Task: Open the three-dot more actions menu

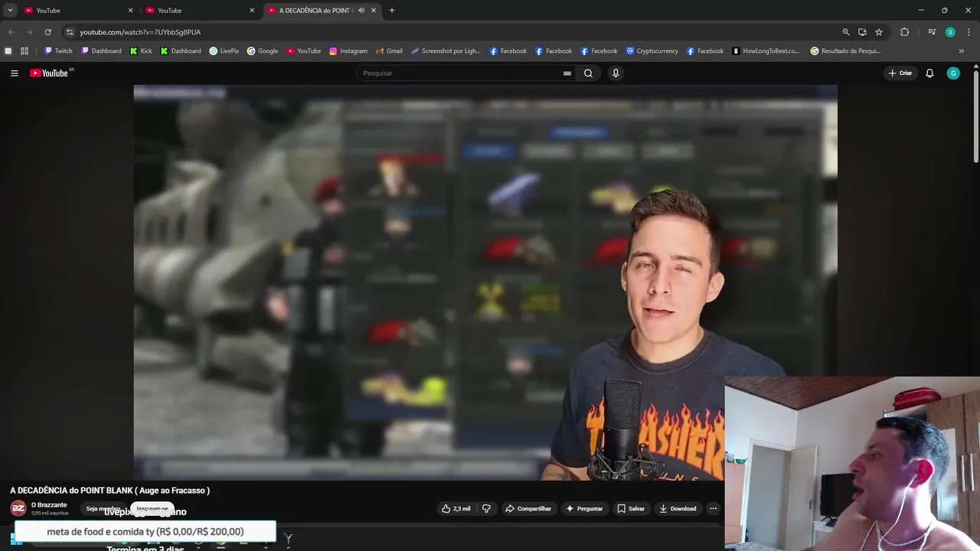Action: point(714,509)
